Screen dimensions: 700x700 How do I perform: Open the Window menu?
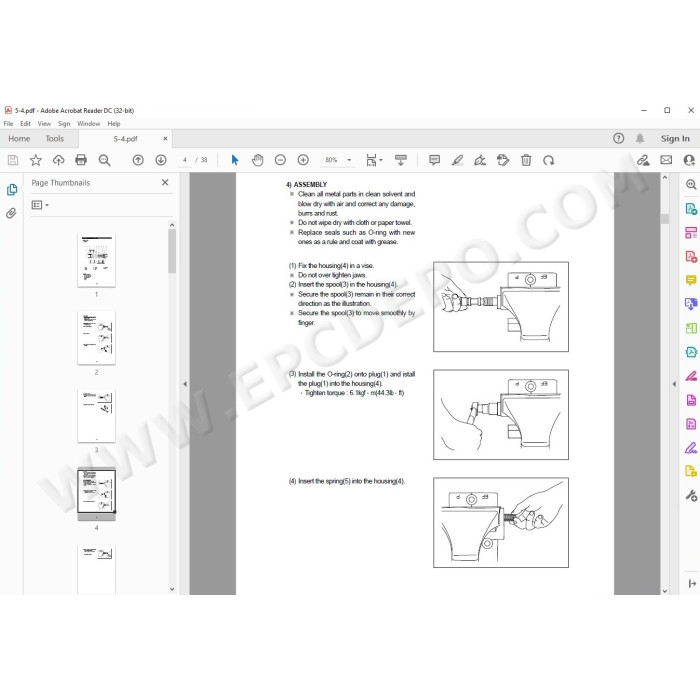pos(88,124)
